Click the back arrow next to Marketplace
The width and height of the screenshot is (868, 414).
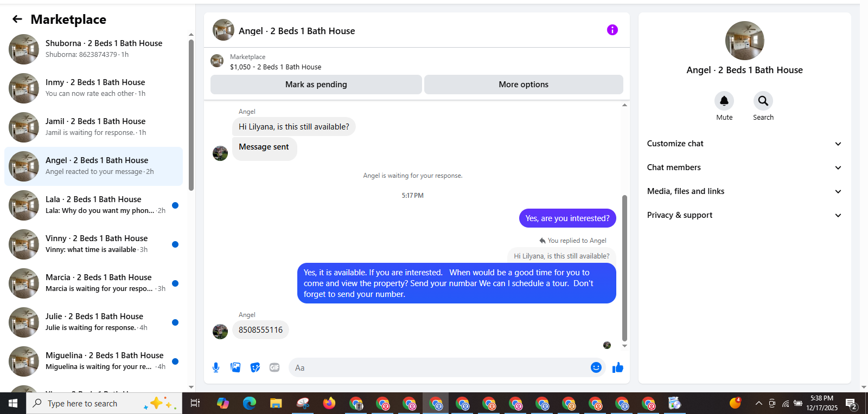[17, 20]
